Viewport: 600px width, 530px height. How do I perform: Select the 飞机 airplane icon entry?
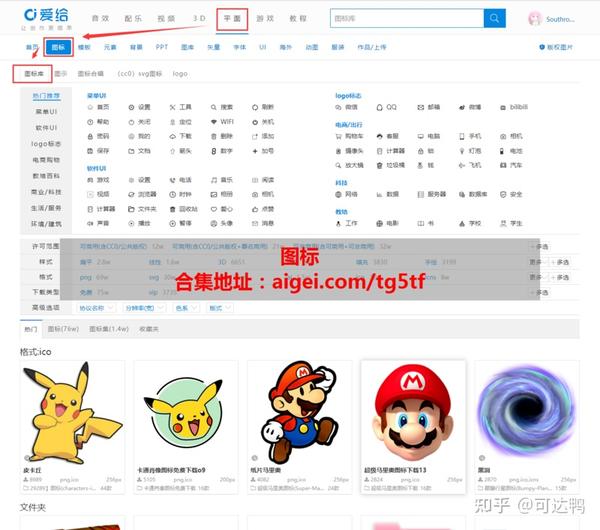[x=470, y=165]
